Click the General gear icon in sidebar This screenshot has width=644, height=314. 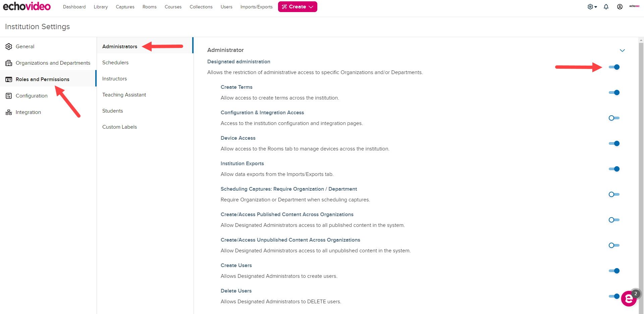[9, 47]
